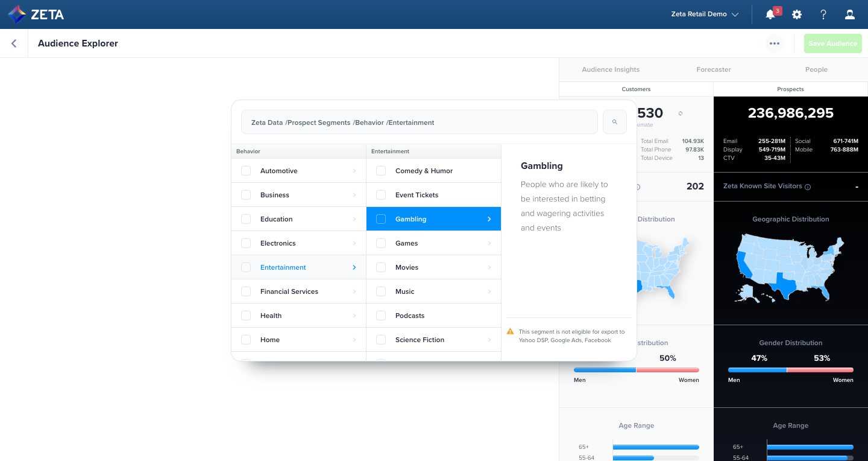Open the user profile icon
Image resolution: width=868 pixels, height=461 pixels.
[850, 14]
